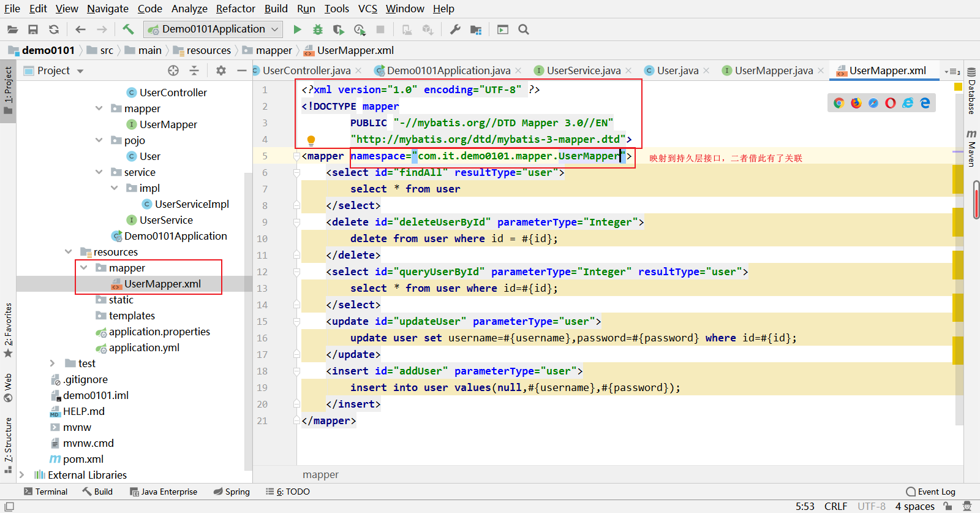This screenshot has height=513, width=980.
Task: Synchronize files using the refresh icon
Action: [x=54, y=29]
